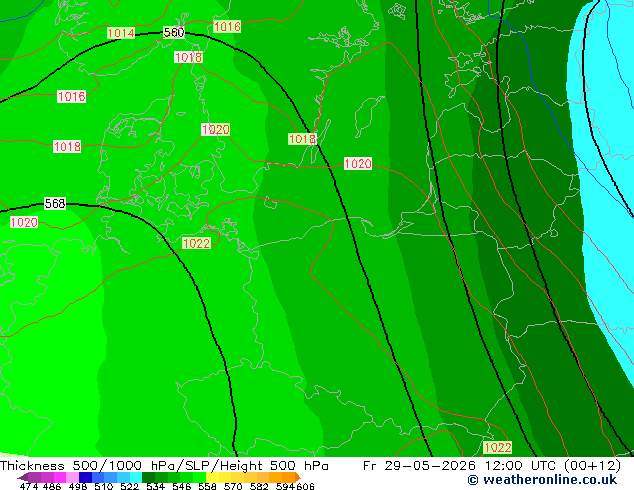Click the 1022 label at bottom right
The image size is (634, 490).
pyautogui.click(x=498, y=448)
